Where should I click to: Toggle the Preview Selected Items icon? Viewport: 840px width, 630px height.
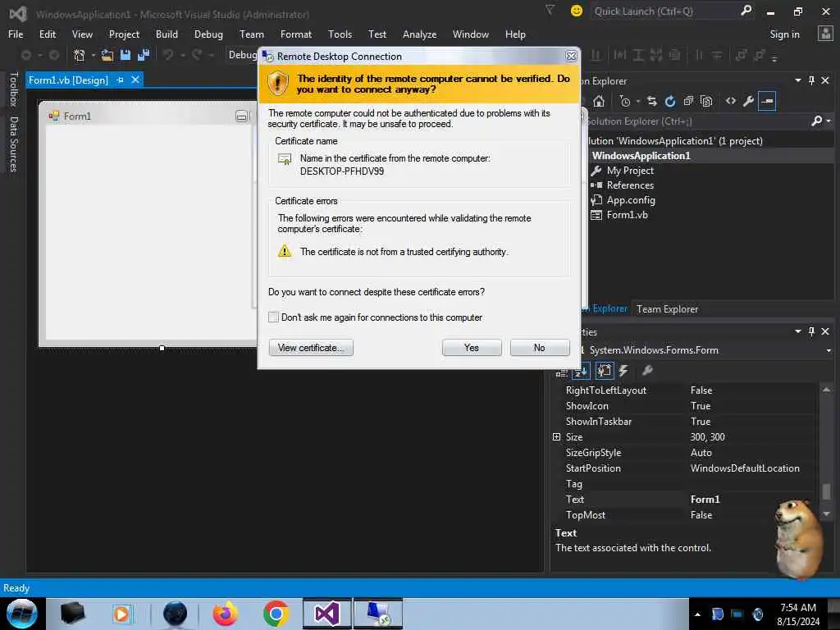pos(767,101)
